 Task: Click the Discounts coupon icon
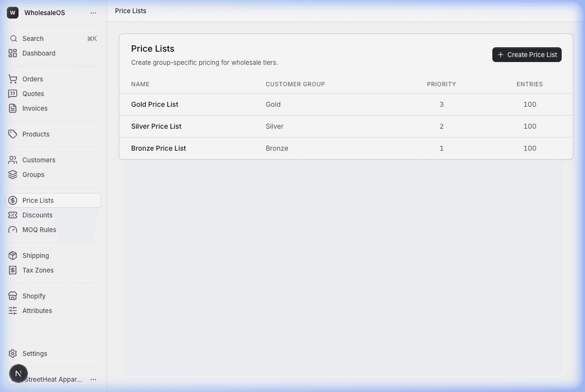(12, 215)
